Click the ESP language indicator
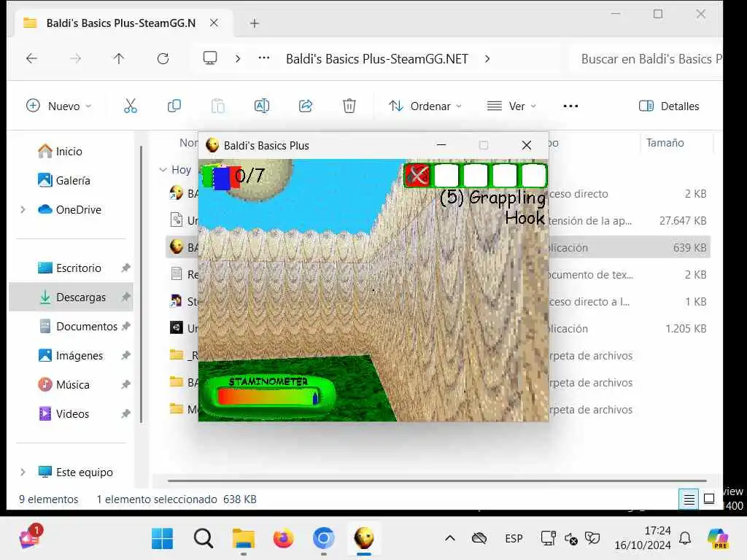 514,539
